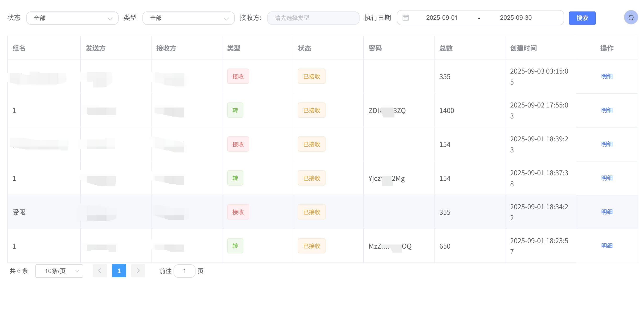Image resolution: width=644 pixels, height=321 pixels.
Task: Open 明细 for the first row
Action: click(607, 76)
